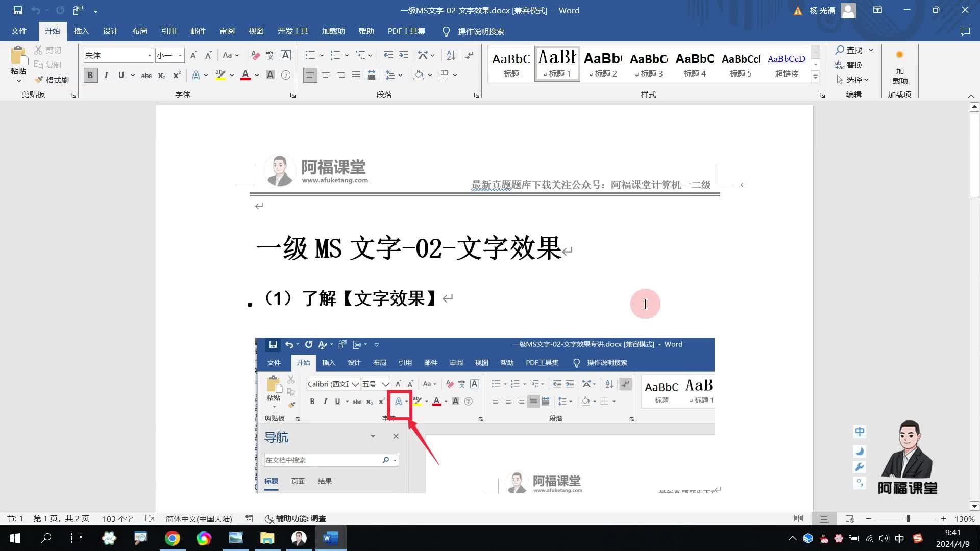The image size is (980, 551).
Task: Switch to Web Layout view
Action: pyautogui.click(x=850, y=519)
